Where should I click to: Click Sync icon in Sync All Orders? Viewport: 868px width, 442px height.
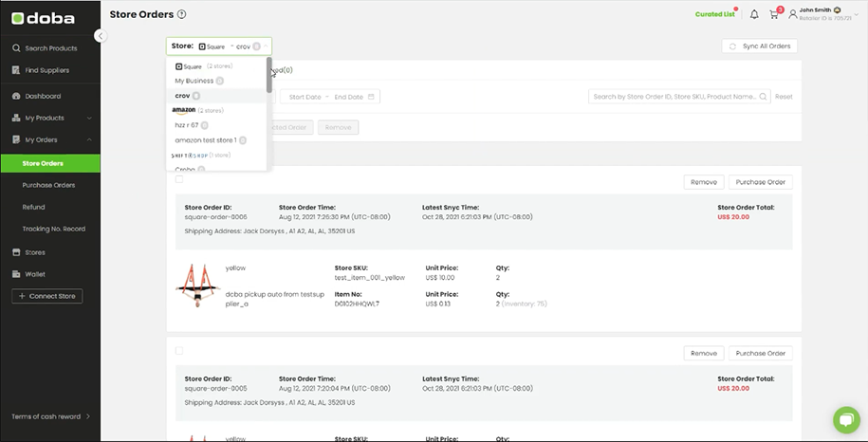(732, 46)
